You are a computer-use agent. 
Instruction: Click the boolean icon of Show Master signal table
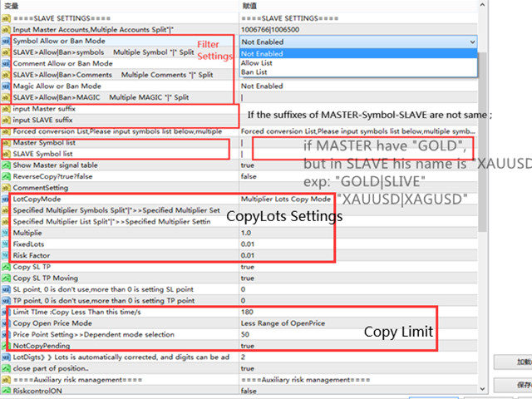6,165
